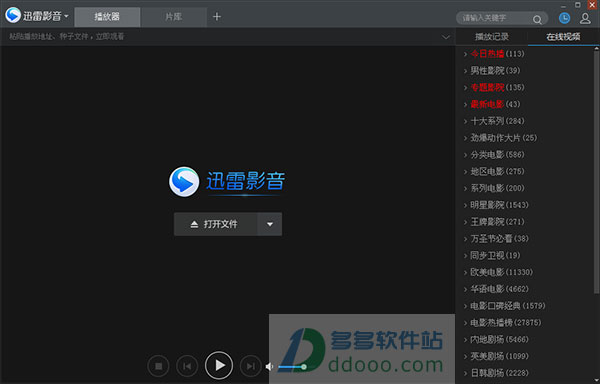
Task: Click the large play button
Action: click(x=219, y=365)
